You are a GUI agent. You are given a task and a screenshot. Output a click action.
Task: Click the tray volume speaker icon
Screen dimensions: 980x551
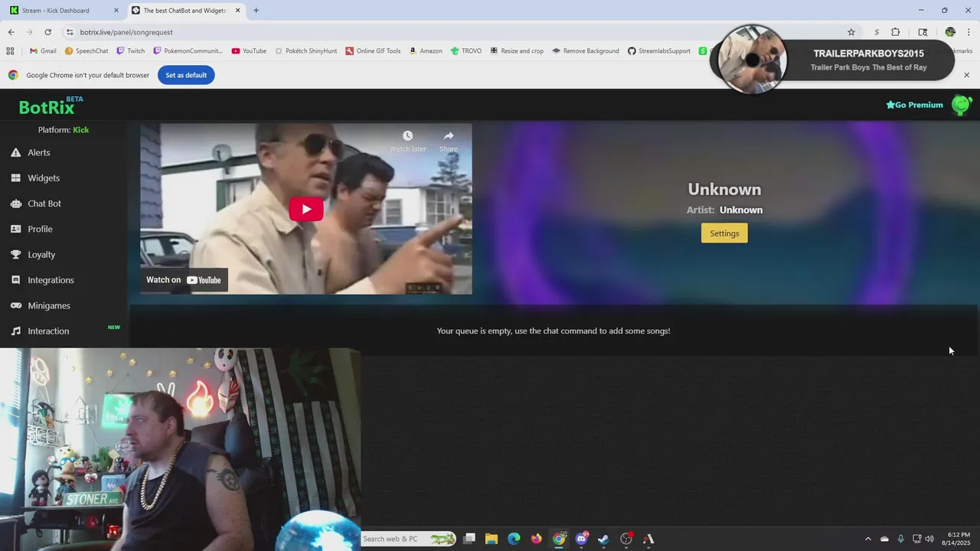pos(929,539)
